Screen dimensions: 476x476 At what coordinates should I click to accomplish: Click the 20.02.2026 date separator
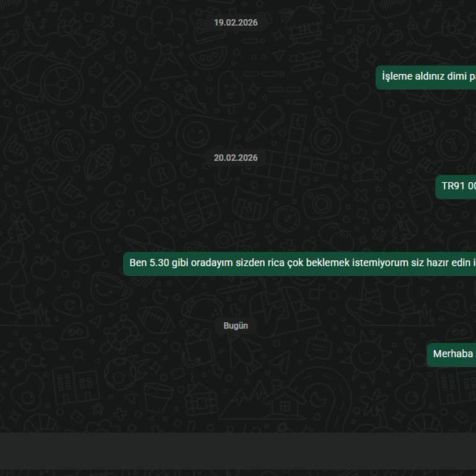tap(236, 157)
